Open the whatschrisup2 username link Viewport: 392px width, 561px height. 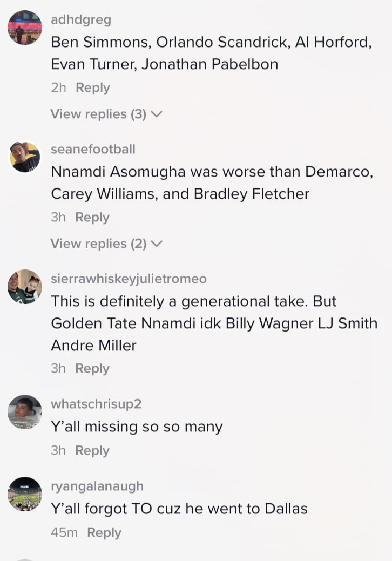96,404
